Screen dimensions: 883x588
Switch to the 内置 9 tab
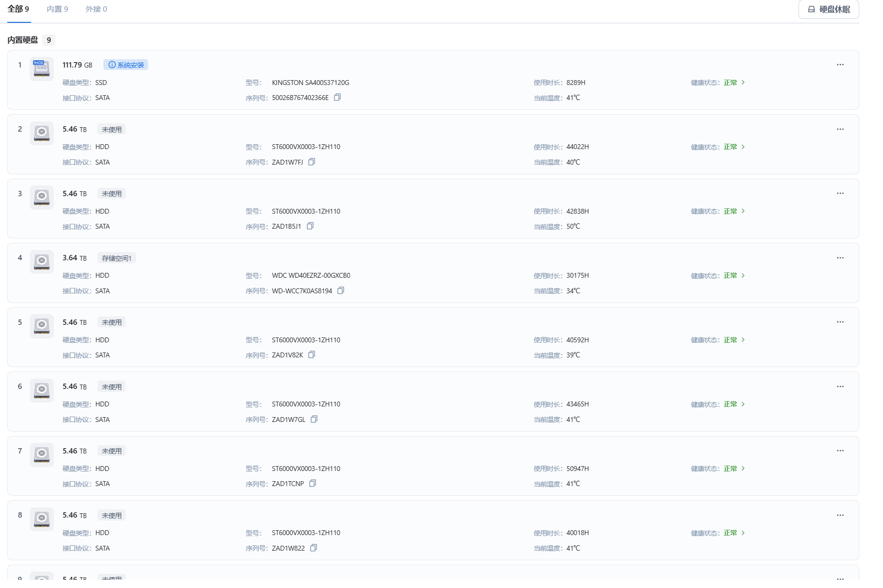point(57,9)
